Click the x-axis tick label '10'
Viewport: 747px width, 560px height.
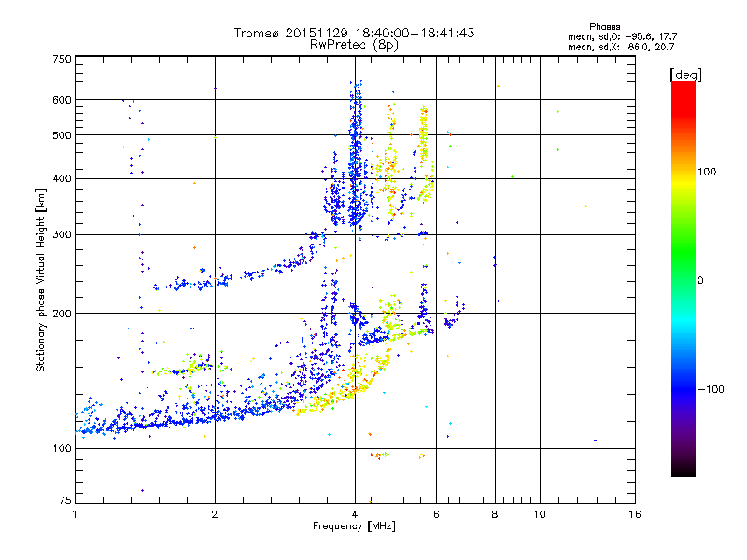tap(540, 514)
